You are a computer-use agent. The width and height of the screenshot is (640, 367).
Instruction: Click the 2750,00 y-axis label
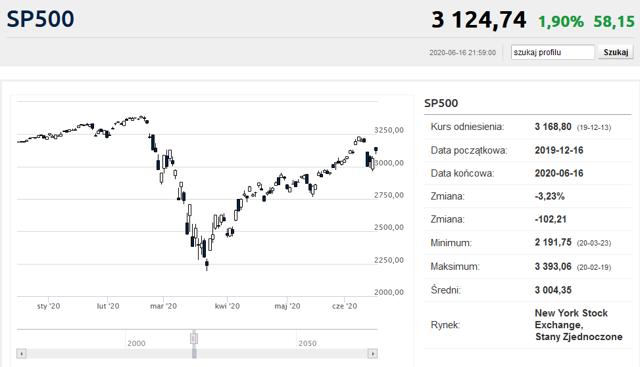tap(389, 195)
